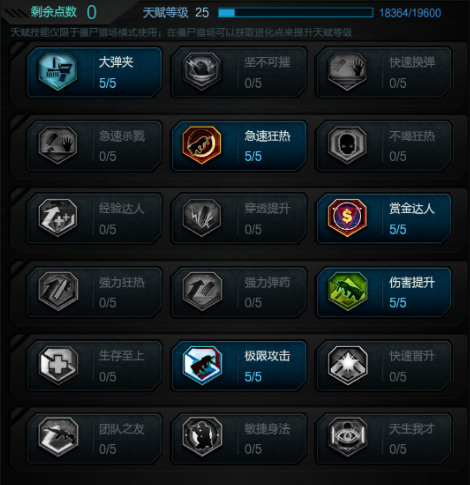Screen dimensions: 470x485
Task: Select the 急速杀戮 talent label
Action: [x=122, y=136]
